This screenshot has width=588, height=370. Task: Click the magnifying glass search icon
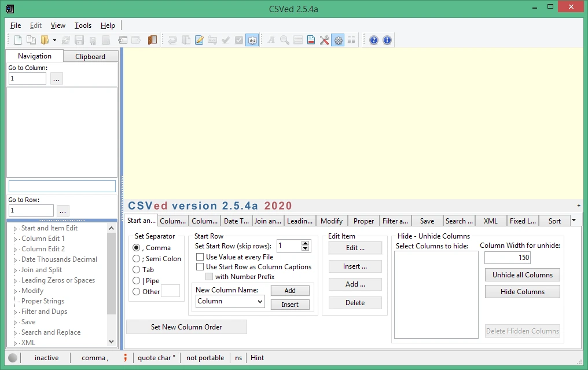click(285, 40)
